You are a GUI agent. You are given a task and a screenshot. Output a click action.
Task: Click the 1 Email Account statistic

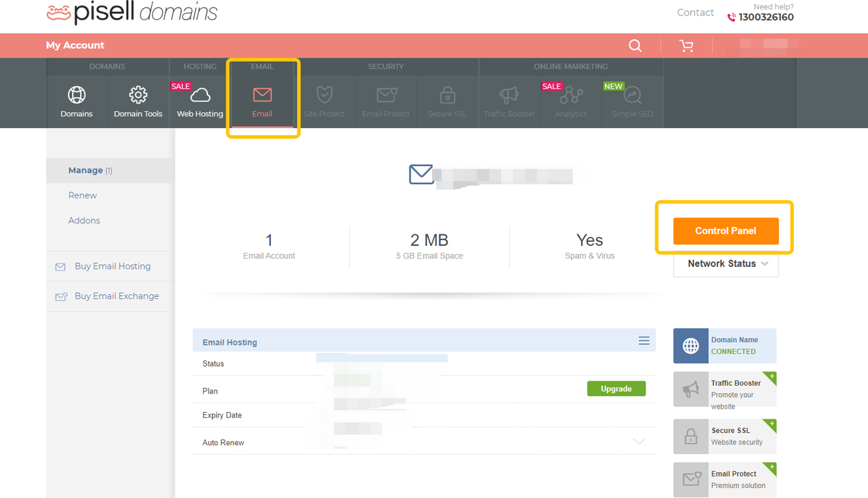pyautogui.click(x=269, y=247)
